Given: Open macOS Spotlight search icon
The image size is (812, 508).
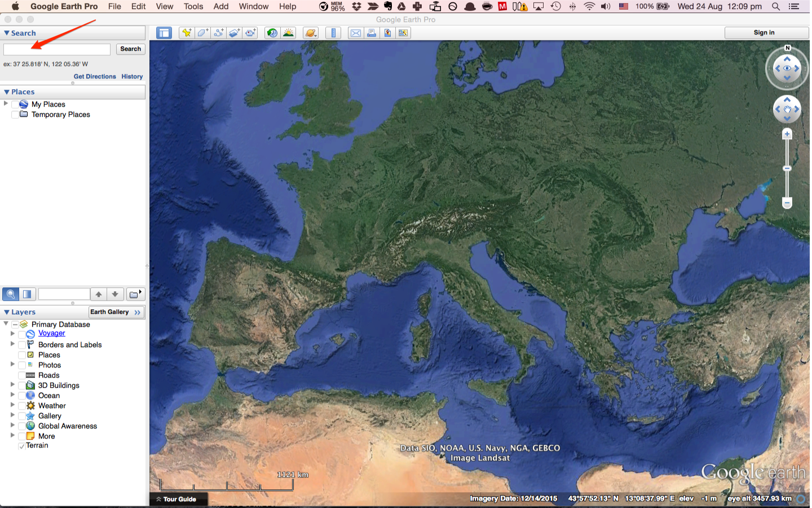Looking at the screenshot, I should click(776, 6).
